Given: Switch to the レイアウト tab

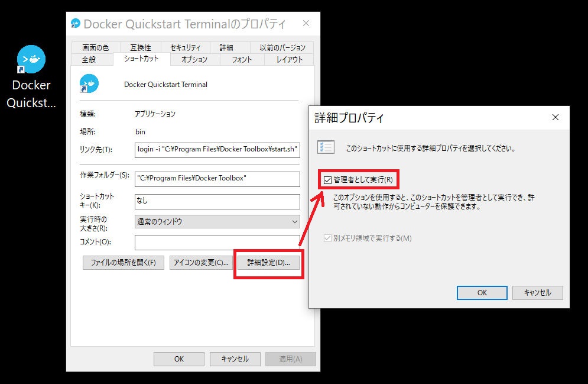Looking at the screenshot, I should coord(290,59).
